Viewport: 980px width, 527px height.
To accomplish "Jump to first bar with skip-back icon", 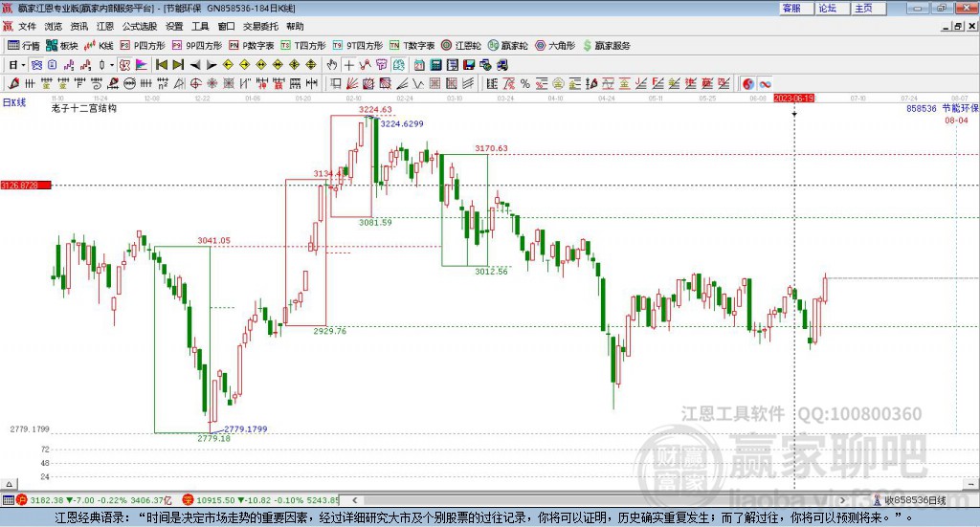I will [x=161, y=65].
